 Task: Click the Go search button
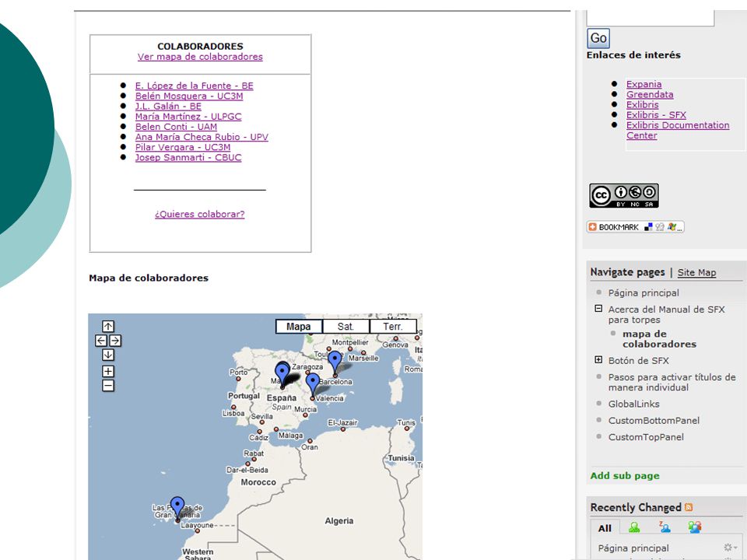[x=598, y=38]
